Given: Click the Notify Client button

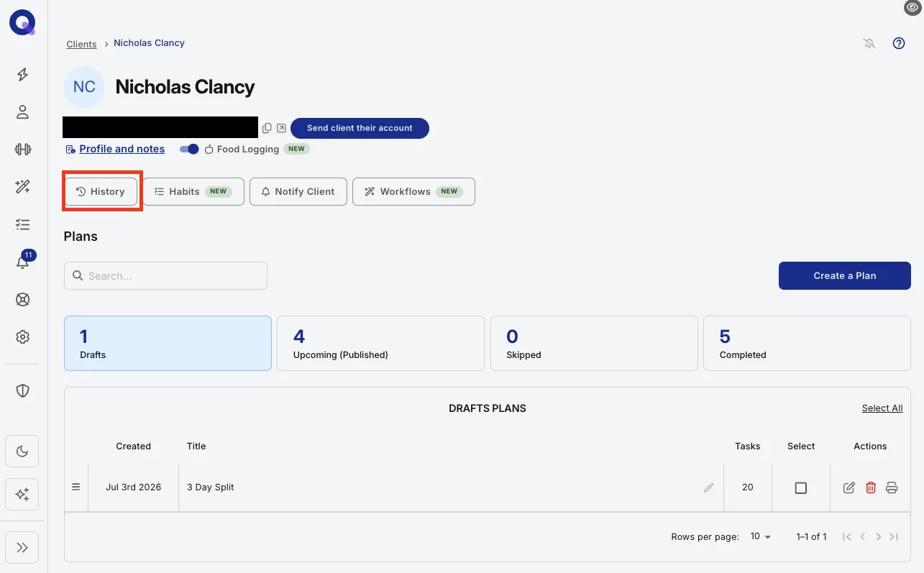Looking at the screenshot, I should coord(298,191).
